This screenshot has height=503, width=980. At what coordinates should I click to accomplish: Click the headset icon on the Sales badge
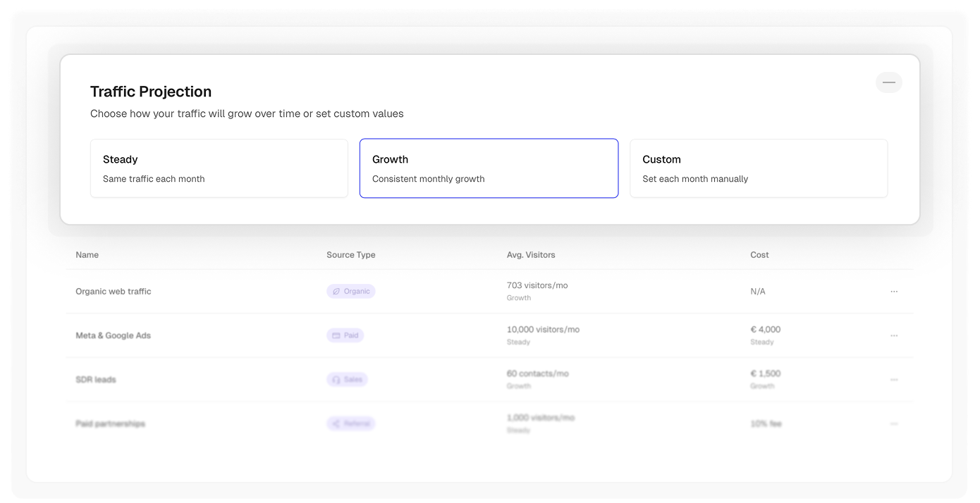[335, 379]
